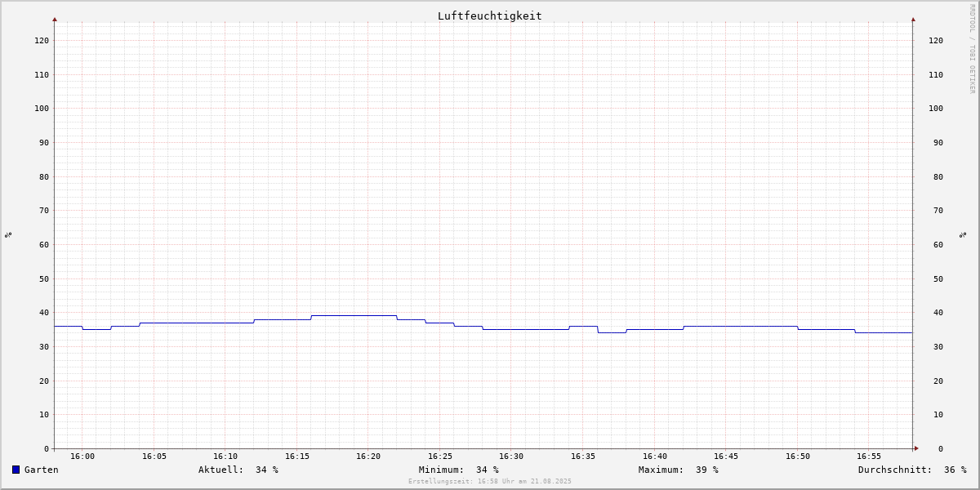Viewport: 980px width, 490px height.
Task: Click the right vertical % unit label
Action: [x=964, y=234]
